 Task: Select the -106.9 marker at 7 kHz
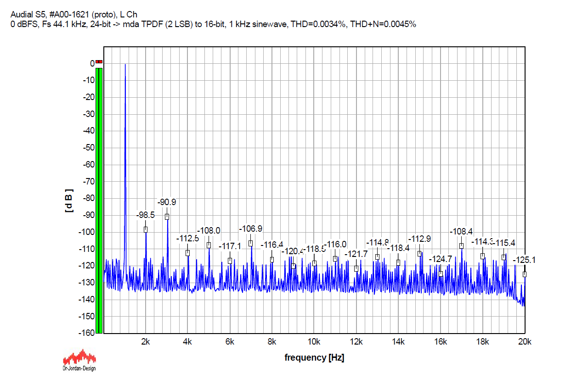[x=251, y=243]
